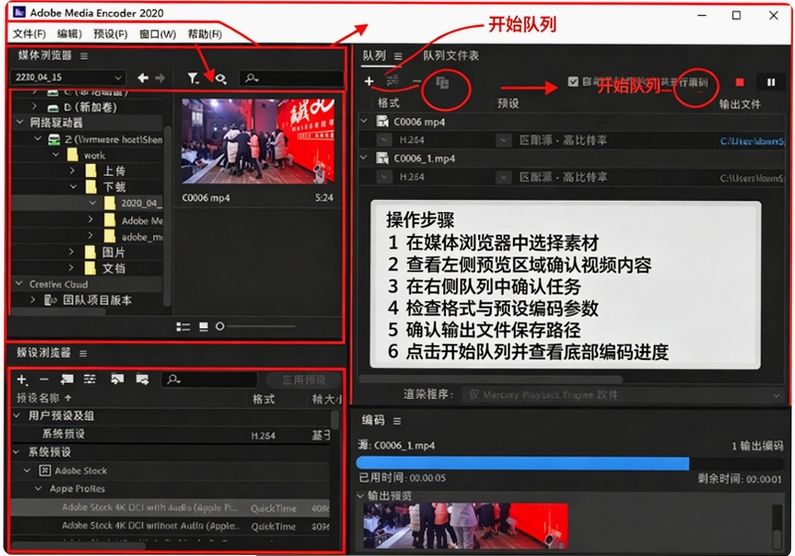Open the file type filter icon

(x=193, y=78)
